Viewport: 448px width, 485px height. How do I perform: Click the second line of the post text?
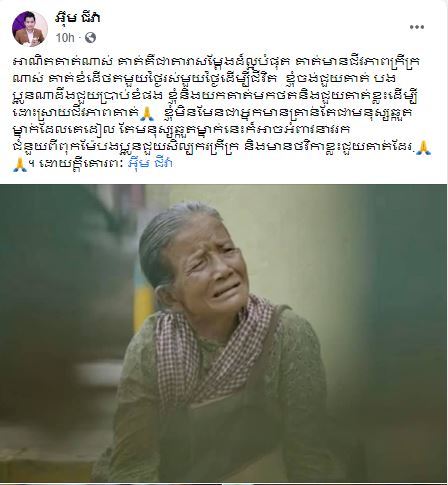205,79
